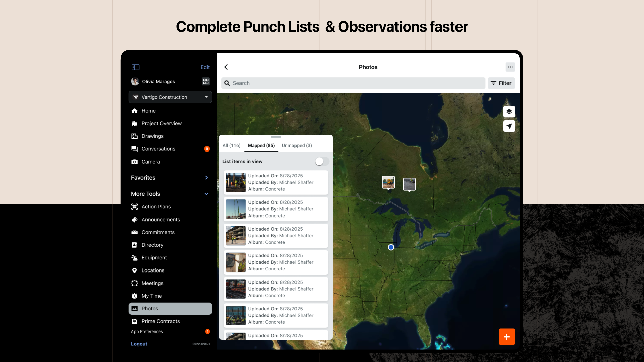Screen dimensions: 644x362
Task: Click the Filter button
Action: point(501,83)
